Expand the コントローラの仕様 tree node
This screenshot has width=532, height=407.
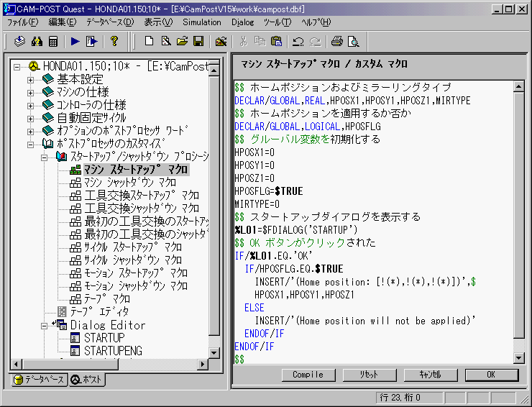tap(30, 106)
